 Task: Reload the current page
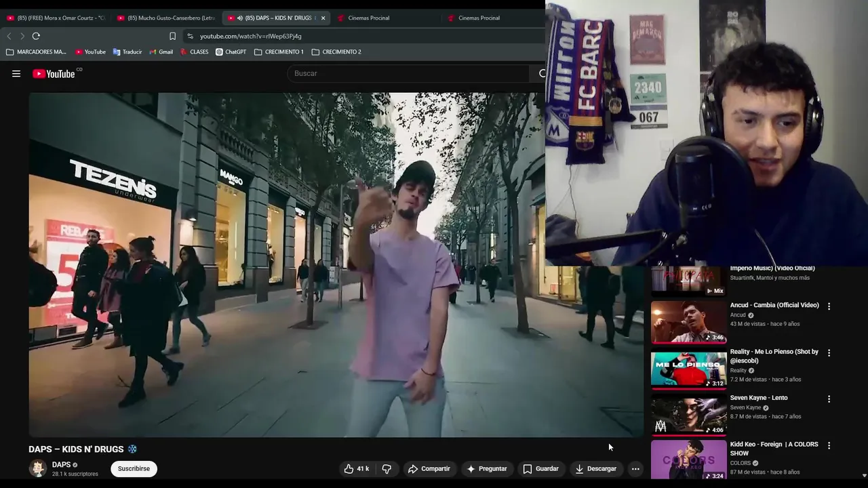pos(36,36)
